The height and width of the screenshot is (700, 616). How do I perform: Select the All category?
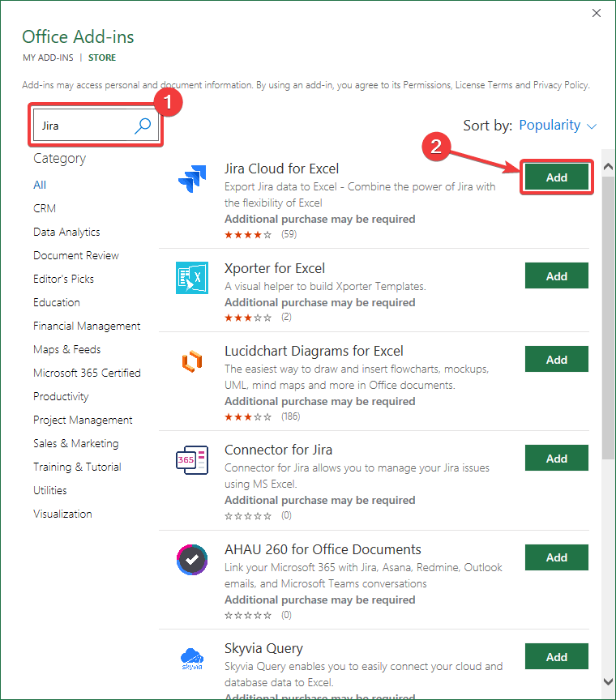coord(40,185)
